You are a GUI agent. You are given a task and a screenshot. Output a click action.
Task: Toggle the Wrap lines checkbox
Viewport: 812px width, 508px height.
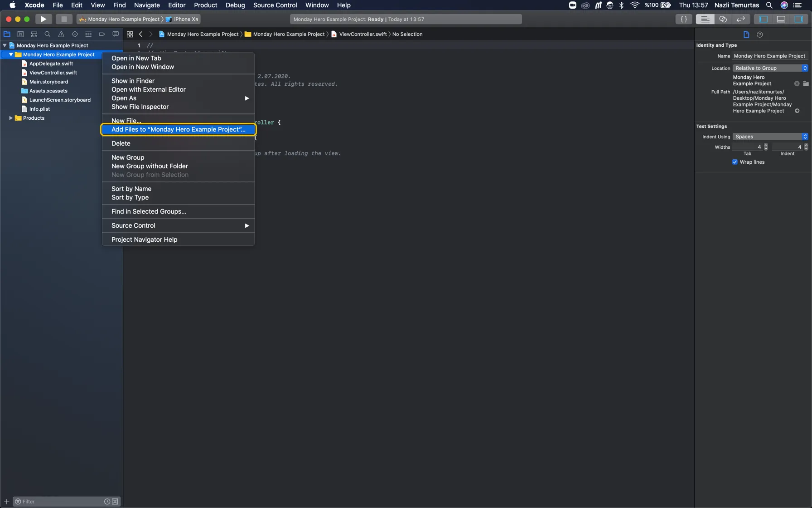735,162
